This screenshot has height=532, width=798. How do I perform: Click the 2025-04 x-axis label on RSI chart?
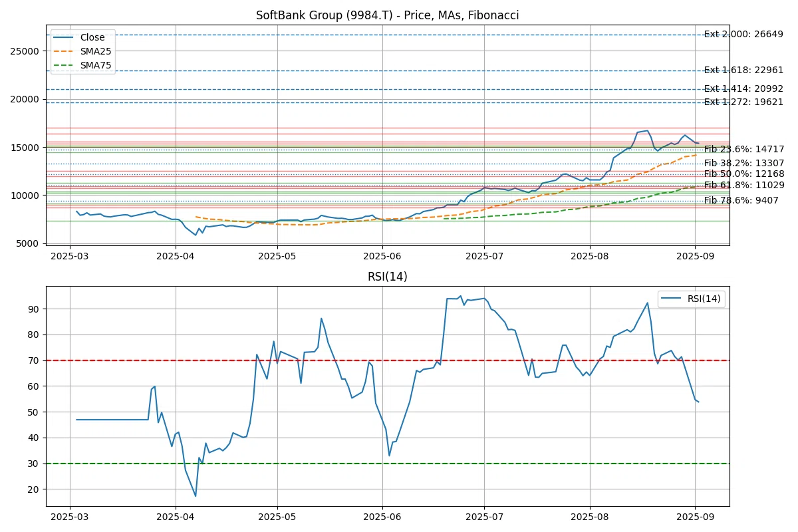[x=176, y=517]
